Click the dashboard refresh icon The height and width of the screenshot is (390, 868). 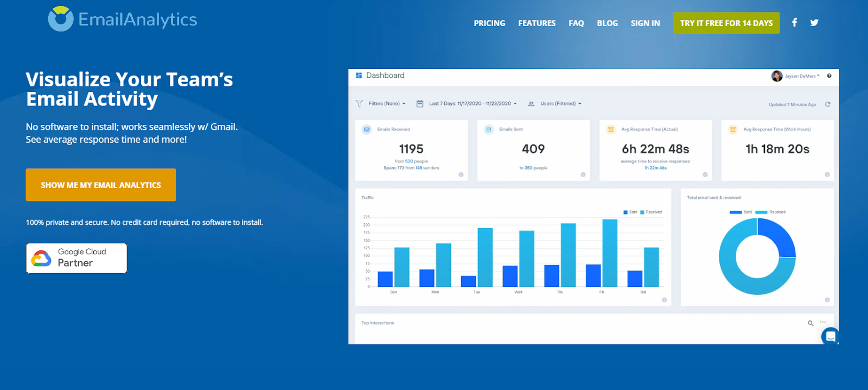coord(828,104)
